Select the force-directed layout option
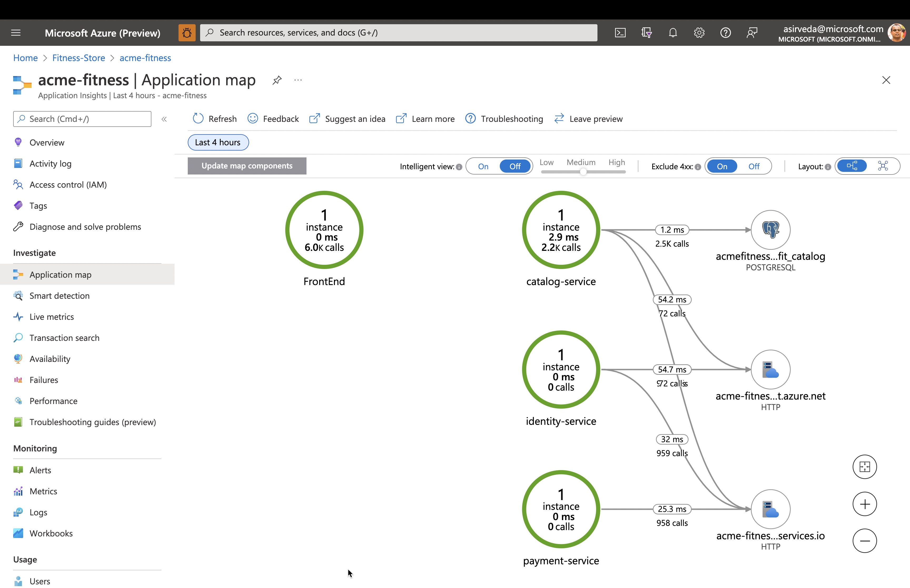This screenshot has width=910, height=588. click(x=883, y=166)
